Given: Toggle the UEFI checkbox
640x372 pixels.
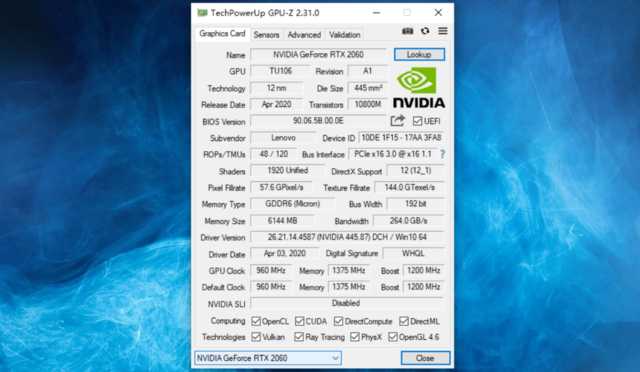Looking at the screenshot, I should 417,121.
